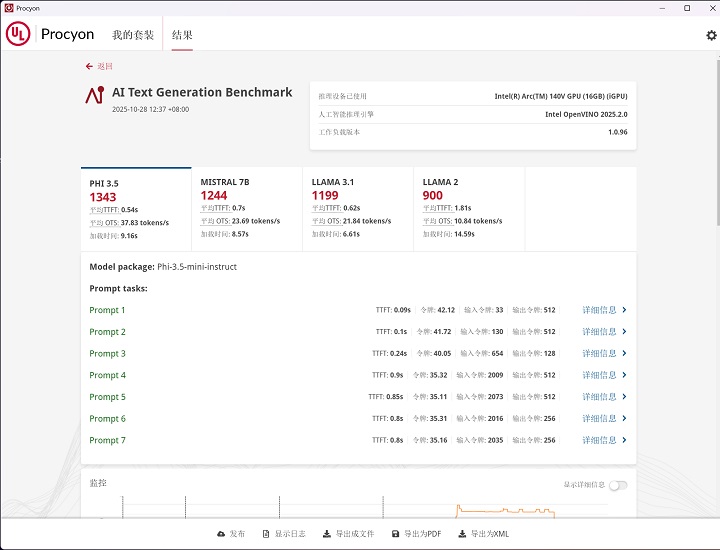
Task: Click the show log document icon
Action: (x=266, y=533)
